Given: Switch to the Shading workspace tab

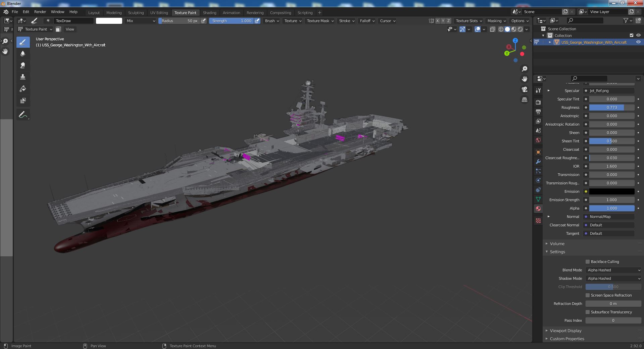Looking at the screenshot, I should point(209,13).
